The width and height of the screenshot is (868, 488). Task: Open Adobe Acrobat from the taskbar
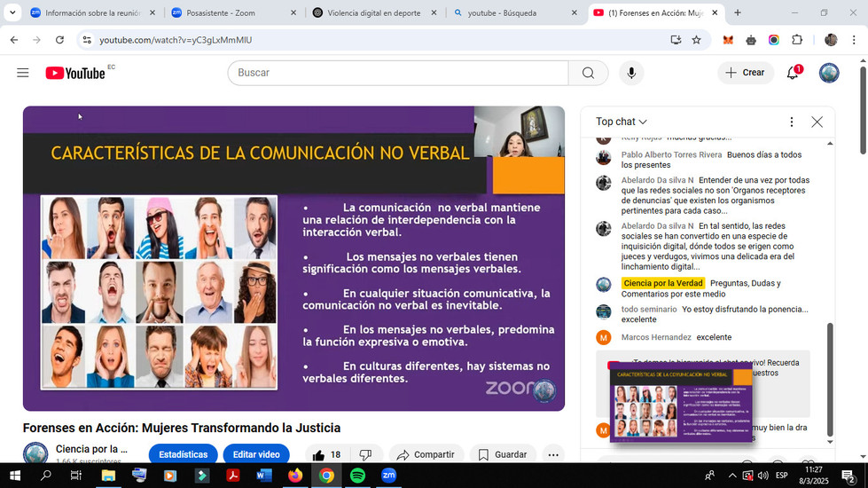[x=232, y=476]
